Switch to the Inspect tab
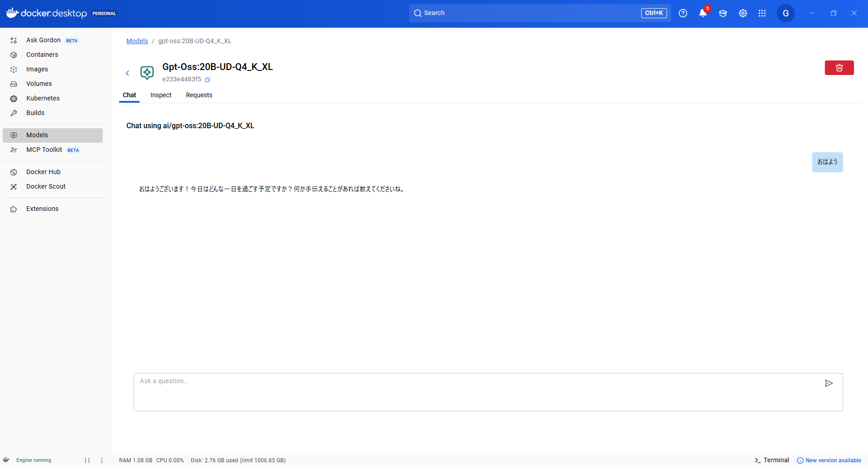 pos(161,95)
